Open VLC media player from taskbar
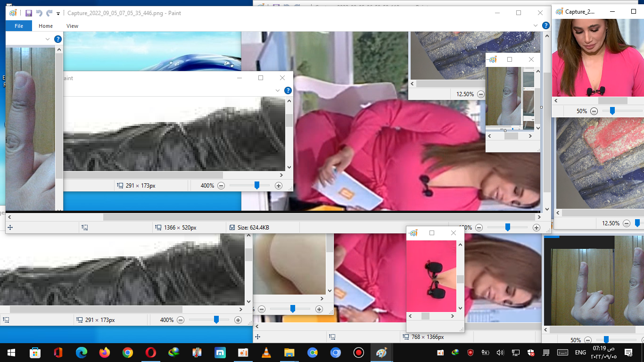The height and width of the screenshot is (362, 644). point(266,353)
